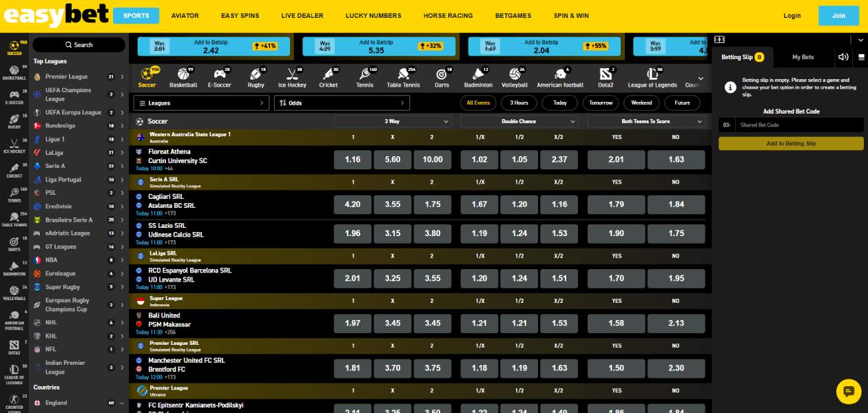Pick Floreat Athena home win odds 1.16

(353, 160)
